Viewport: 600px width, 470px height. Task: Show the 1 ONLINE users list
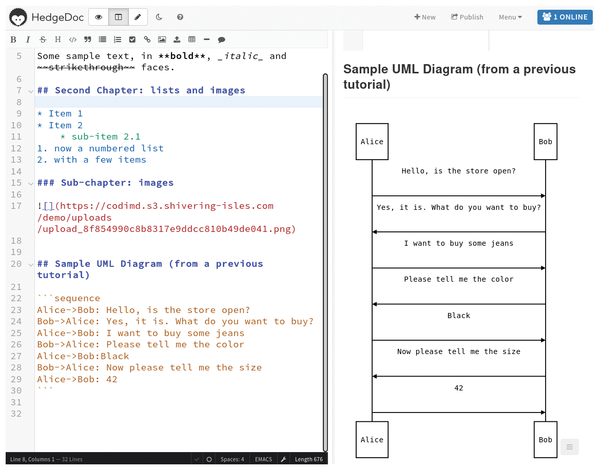pyautogui.click(x=565, y=17)
